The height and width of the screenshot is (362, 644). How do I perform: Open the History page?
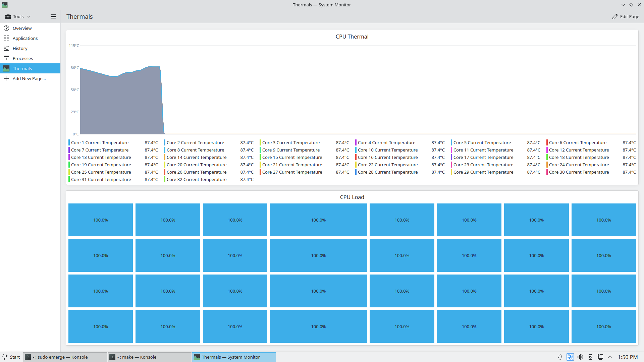tap(30, 48)
